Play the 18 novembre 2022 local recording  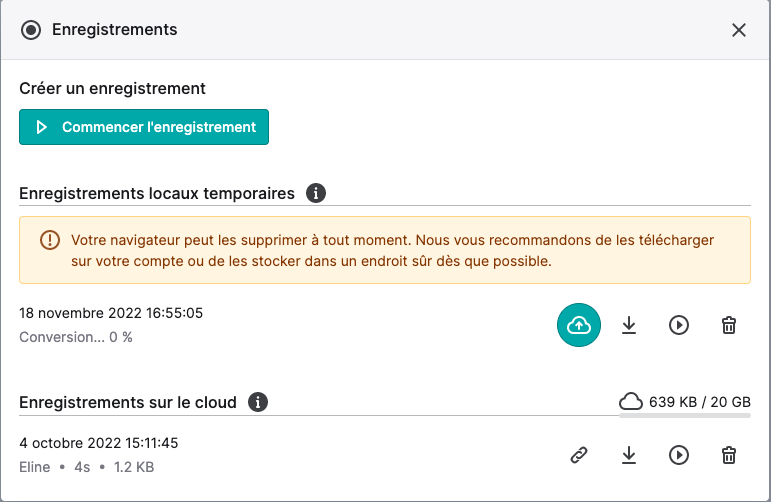[679, 325]
